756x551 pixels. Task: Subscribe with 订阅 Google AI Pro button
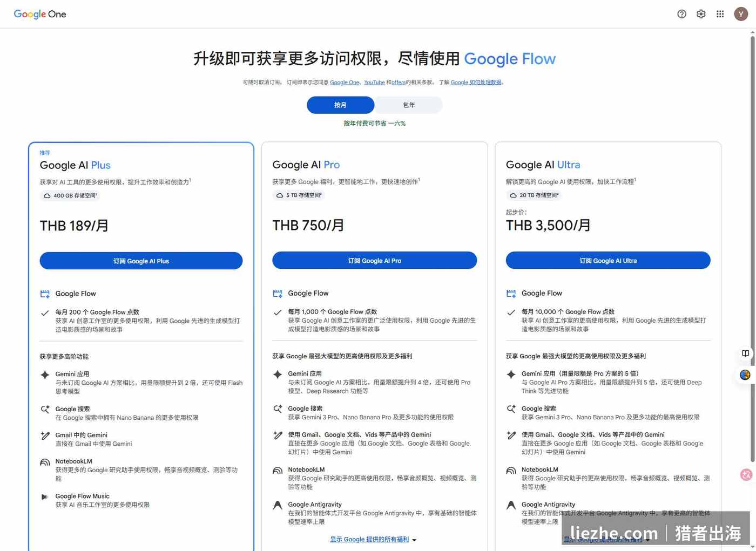tap(374, 261)
